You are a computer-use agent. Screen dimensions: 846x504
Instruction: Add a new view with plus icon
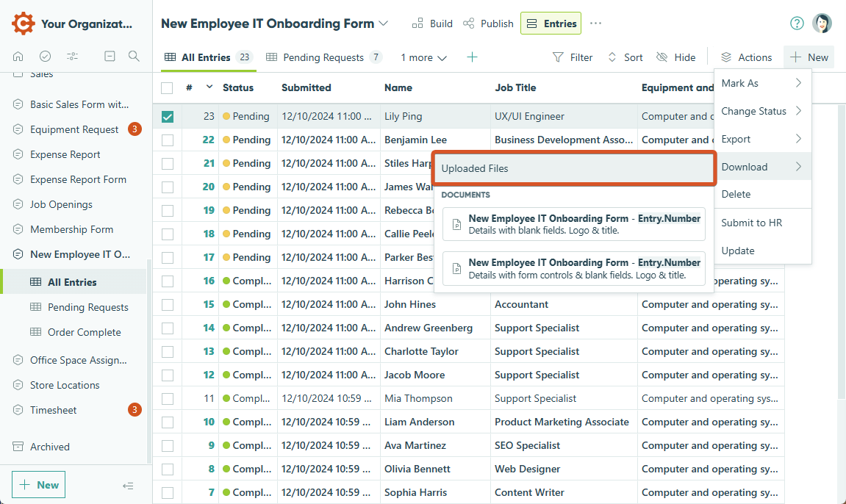(x=472, y=57)
